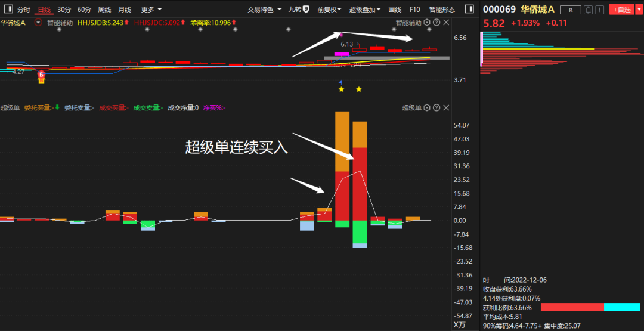Close the 智能辅助 price panel
This screenshot has width=644, height=331.
pyautogui.click(x=446, y=23)
